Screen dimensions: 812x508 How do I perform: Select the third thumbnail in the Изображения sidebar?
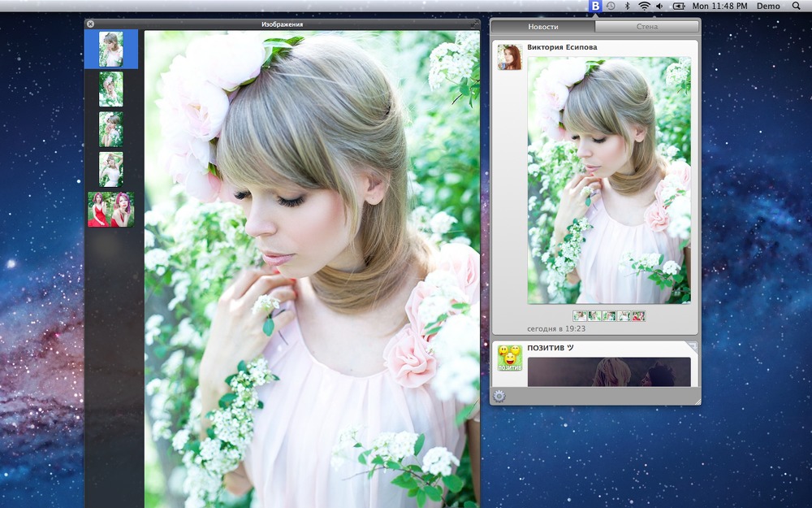tap(110, 129)
